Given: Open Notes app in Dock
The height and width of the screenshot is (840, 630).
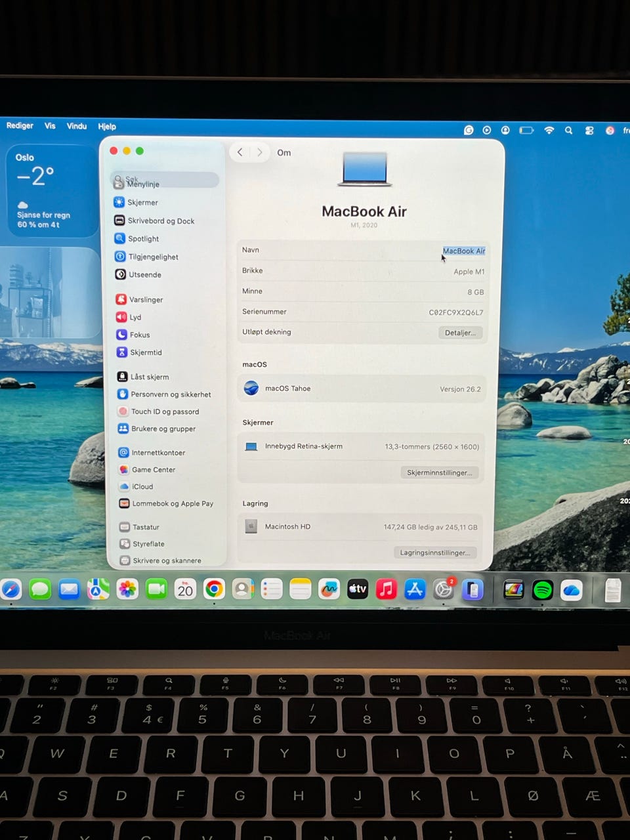Looking at the screenshot, I should coord(300,589).
